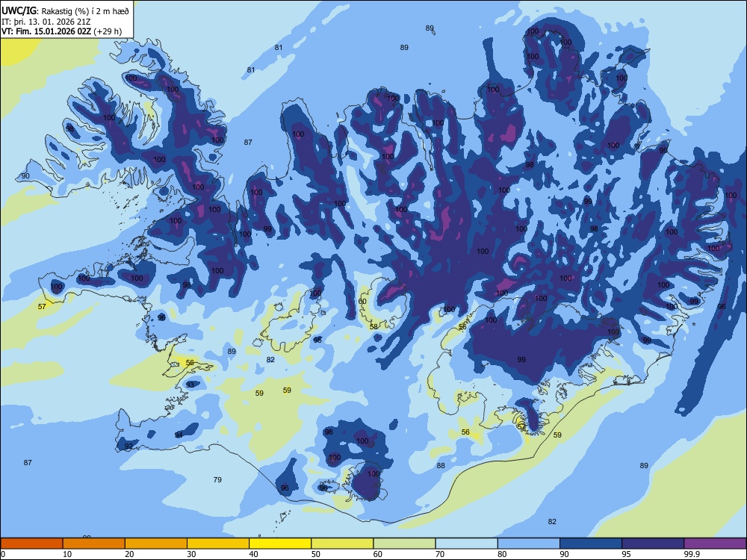Click the '70' legend scale label
Screen dimensions: 747x560
[x=440, y=554]
